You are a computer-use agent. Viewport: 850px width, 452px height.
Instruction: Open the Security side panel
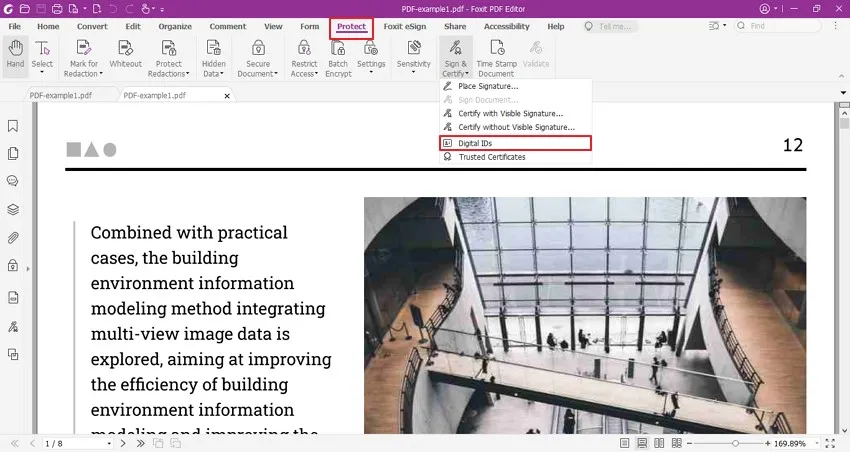pyautogui.click(x=13, y=266)
